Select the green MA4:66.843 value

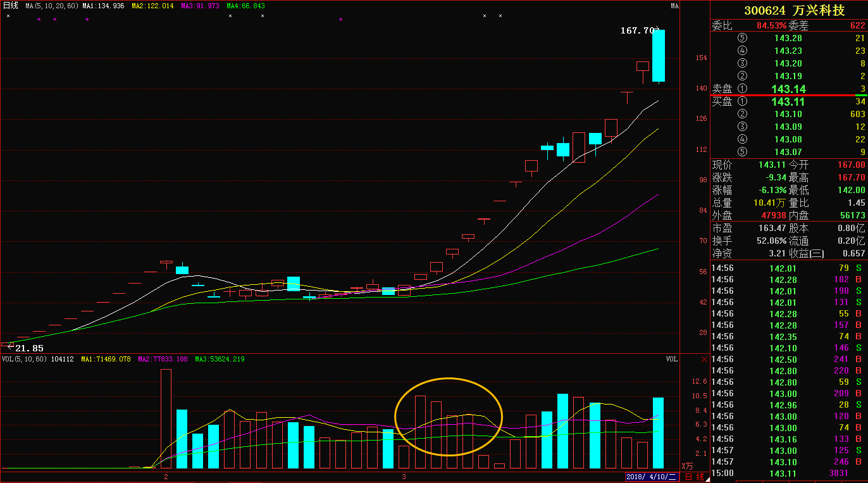(245, 6)
